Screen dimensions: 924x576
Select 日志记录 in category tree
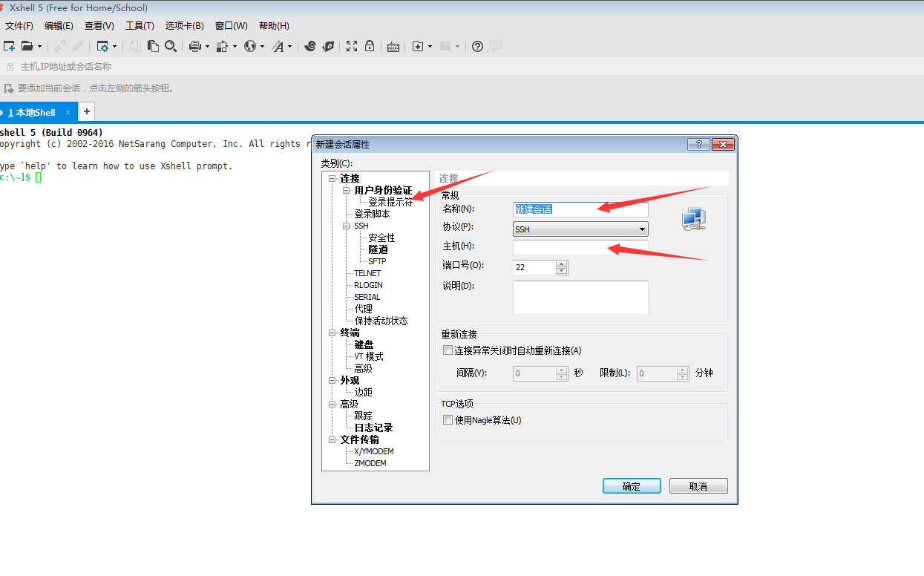(373, 428)
